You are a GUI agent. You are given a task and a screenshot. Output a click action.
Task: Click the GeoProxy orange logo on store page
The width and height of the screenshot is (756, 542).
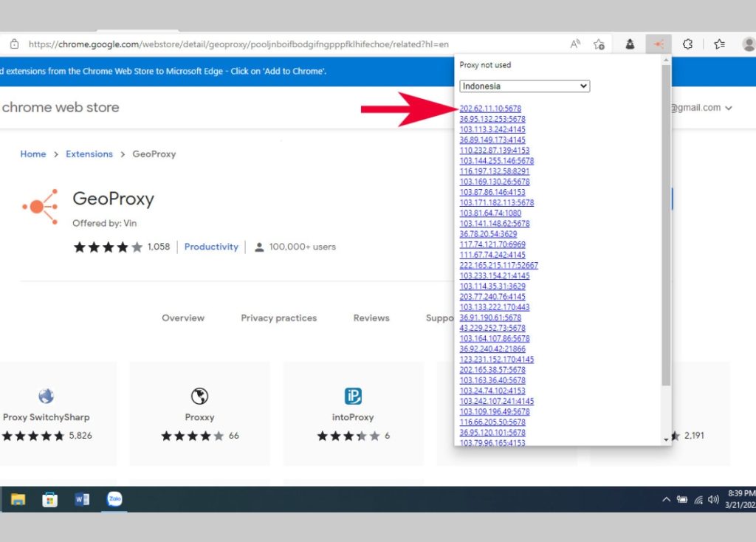coord(40,207)
